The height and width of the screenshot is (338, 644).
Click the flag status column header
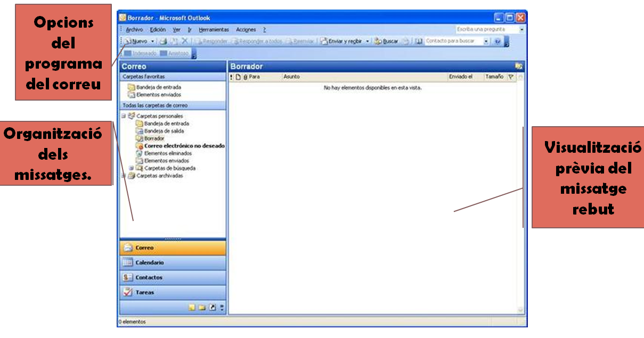(x=511, y=77)
